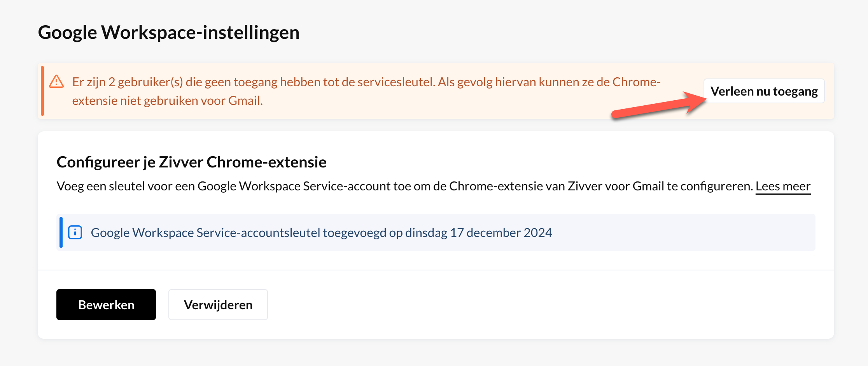Viewport: 868px width, 366px height.
Task: Click the word 'Chrome-' ending the first warning line
Action: 636,82
